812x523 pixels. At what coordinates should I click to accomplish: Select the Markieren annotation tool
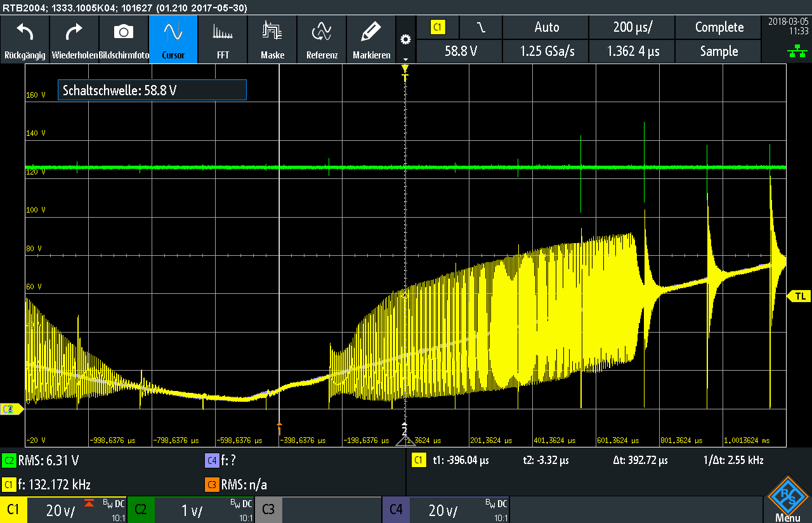[371, 39]
